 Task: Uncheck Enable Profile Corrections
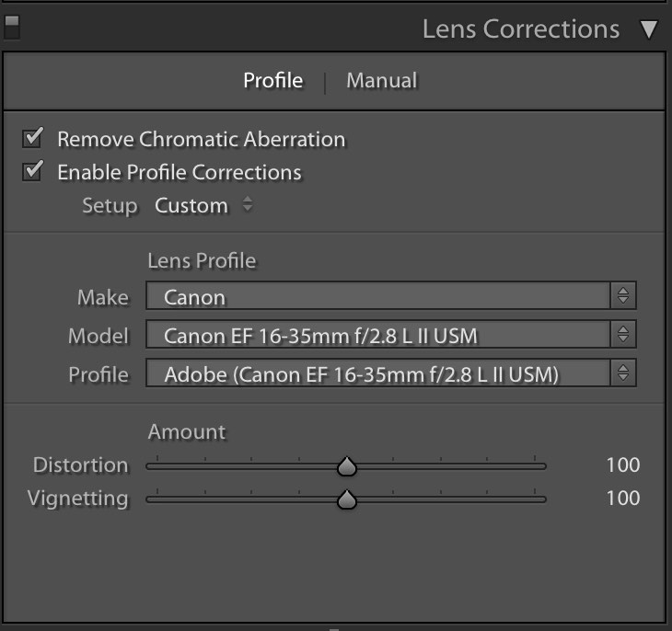[x=32, y=171]
